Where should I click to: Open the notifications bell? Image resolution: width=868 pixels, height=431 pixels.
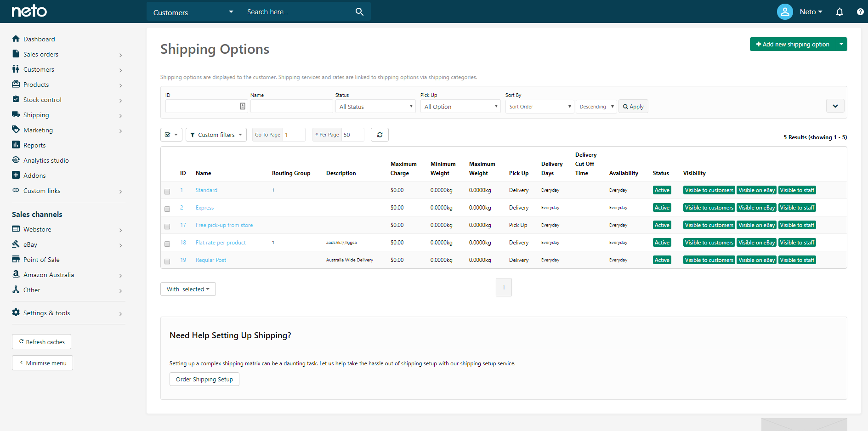[x=840, y=12]
